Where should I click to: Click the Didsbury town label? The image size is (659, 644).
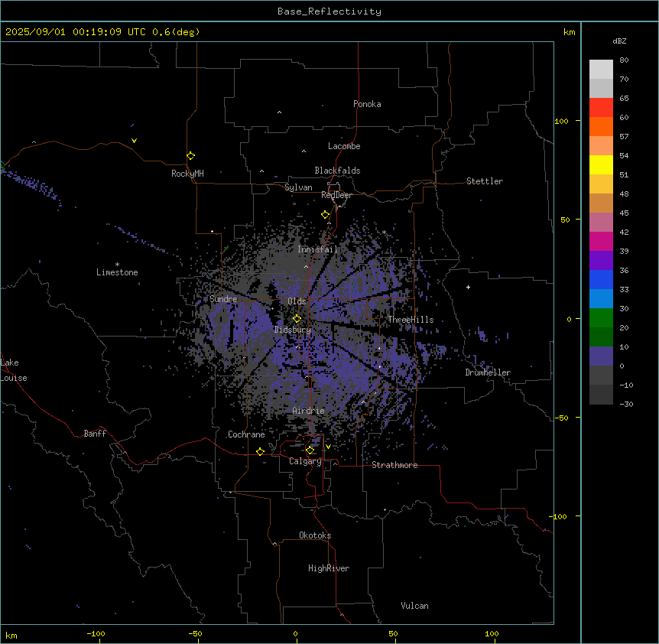[x=293, y=330]
